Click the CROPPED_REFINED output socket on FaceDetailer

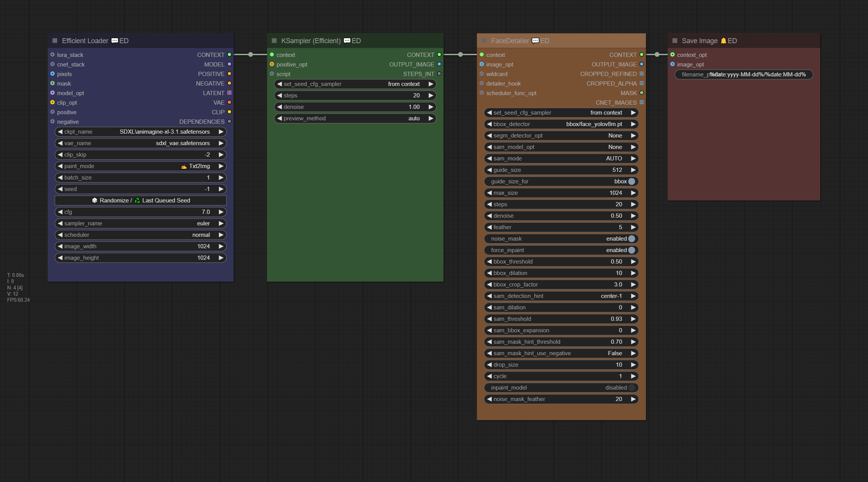(x=641, y=74)
